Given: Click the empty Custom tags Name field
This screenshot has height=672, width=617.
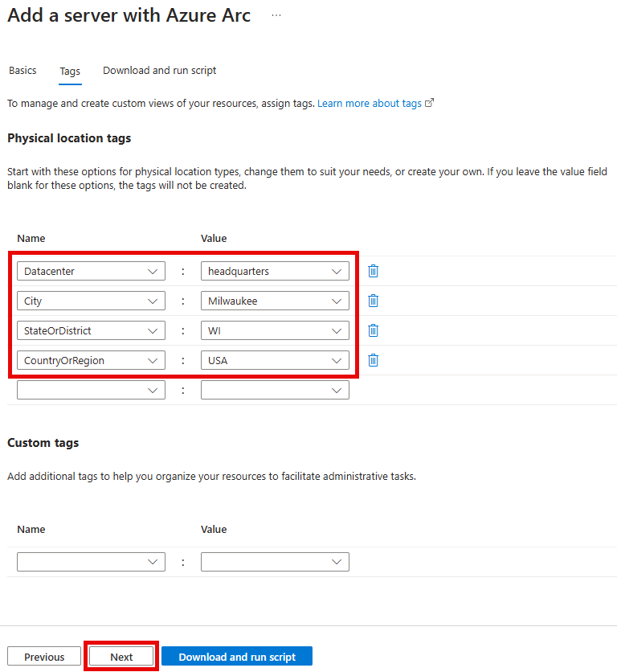Looking at the screenshot, I should pyautogui.click(x=91, y=562).
